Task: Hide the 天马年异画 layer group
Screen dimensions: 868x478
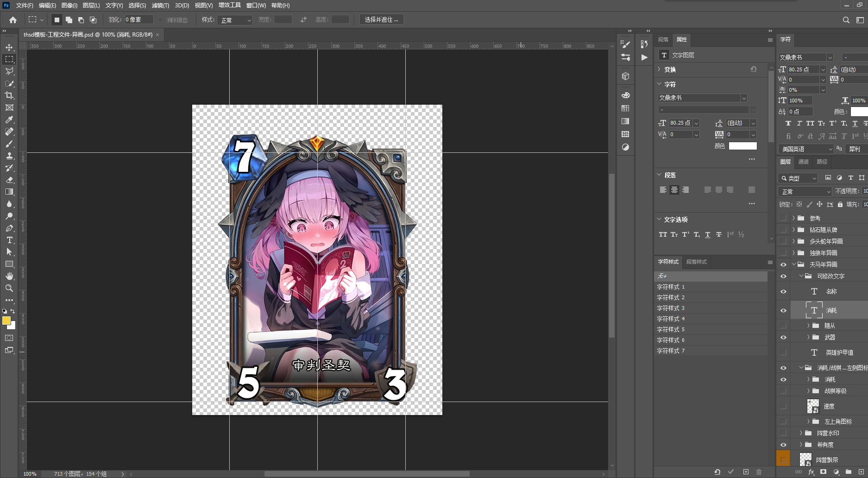Action: [783, 264]
